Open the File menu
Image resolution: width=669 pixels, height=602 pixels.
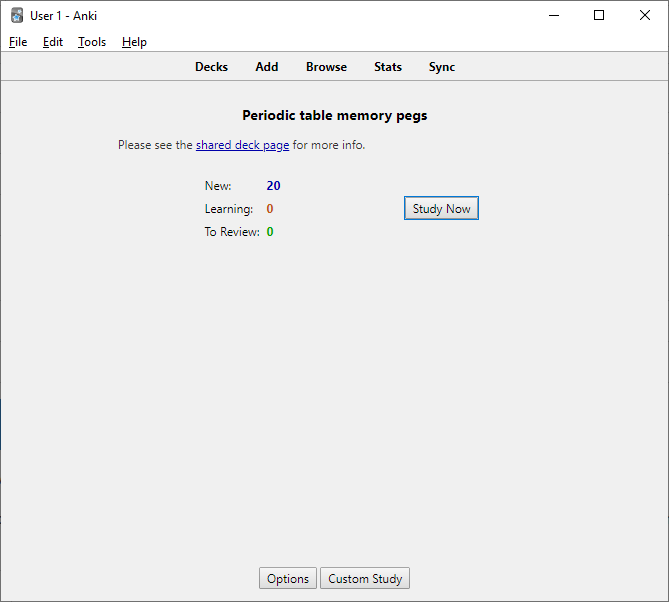18,42
